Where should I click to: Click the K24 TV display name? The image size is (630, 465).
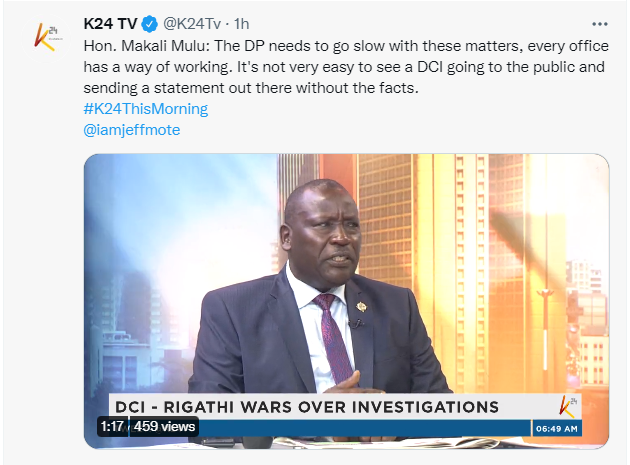[110, 24]
